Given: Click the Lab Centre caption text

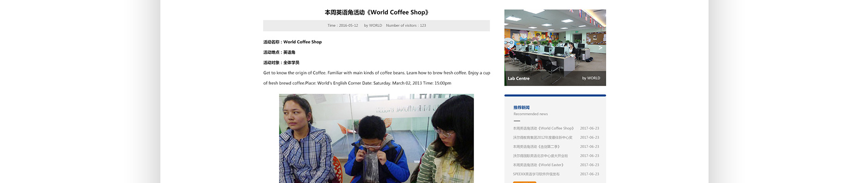Looking at the screenshot, I should (519, 78).
